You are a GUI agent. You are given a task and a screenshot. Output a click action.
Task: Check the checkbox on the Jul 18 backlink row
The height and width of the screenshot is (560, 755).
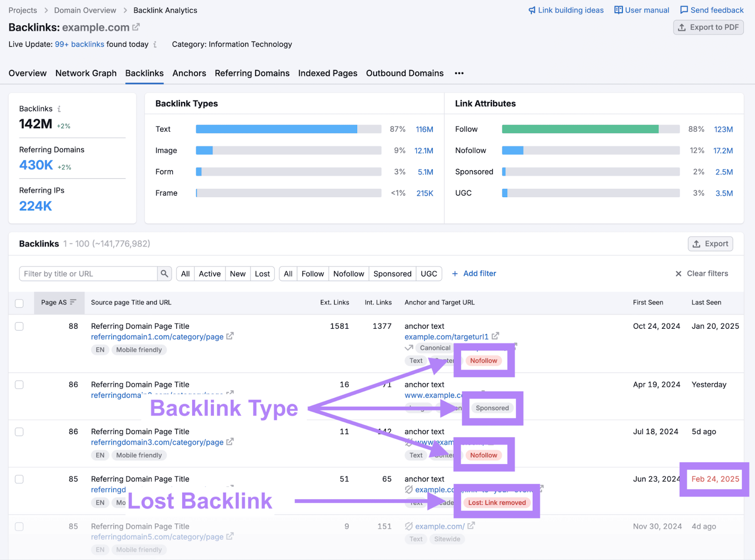click(19, 432)
